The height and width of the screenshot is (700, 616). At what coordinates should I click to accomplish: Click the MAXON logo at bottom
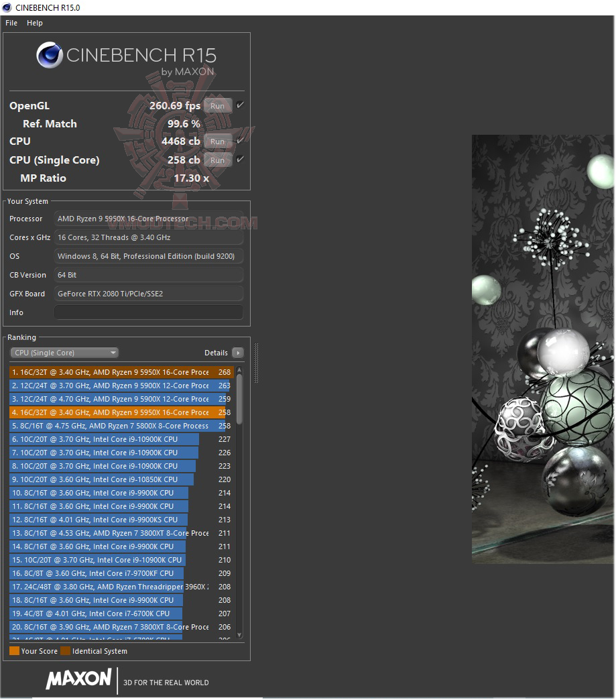78,679
